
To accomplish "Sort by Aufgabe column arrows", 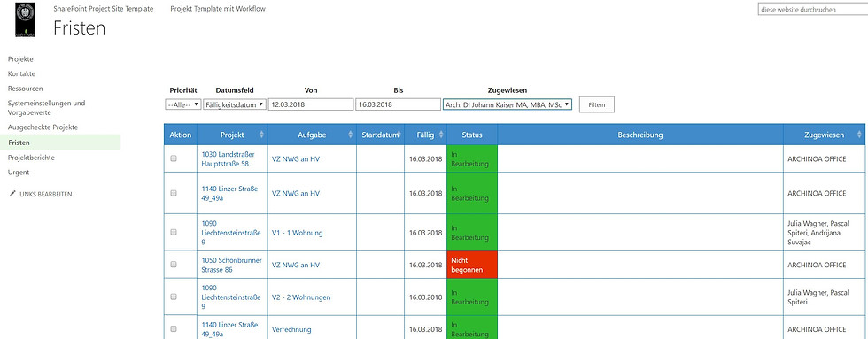I will (350, 135).
